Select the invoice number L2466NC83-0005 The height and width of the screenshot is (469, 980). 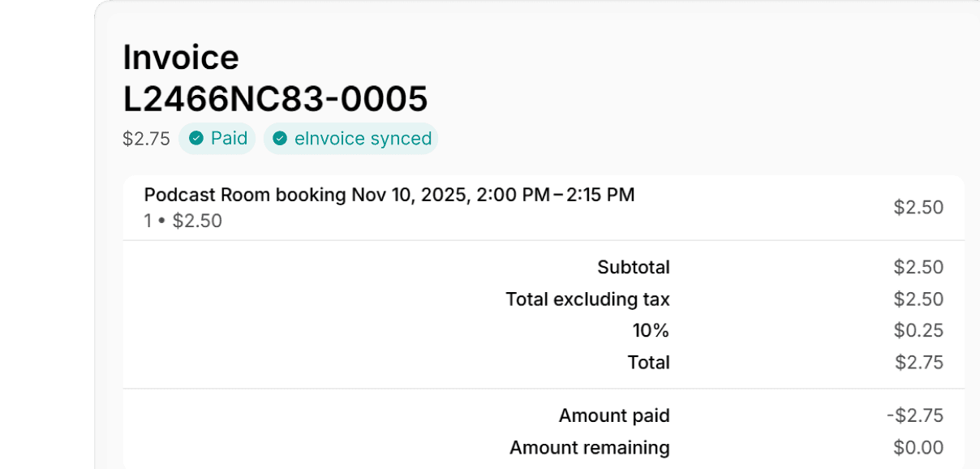pos(275,99)
